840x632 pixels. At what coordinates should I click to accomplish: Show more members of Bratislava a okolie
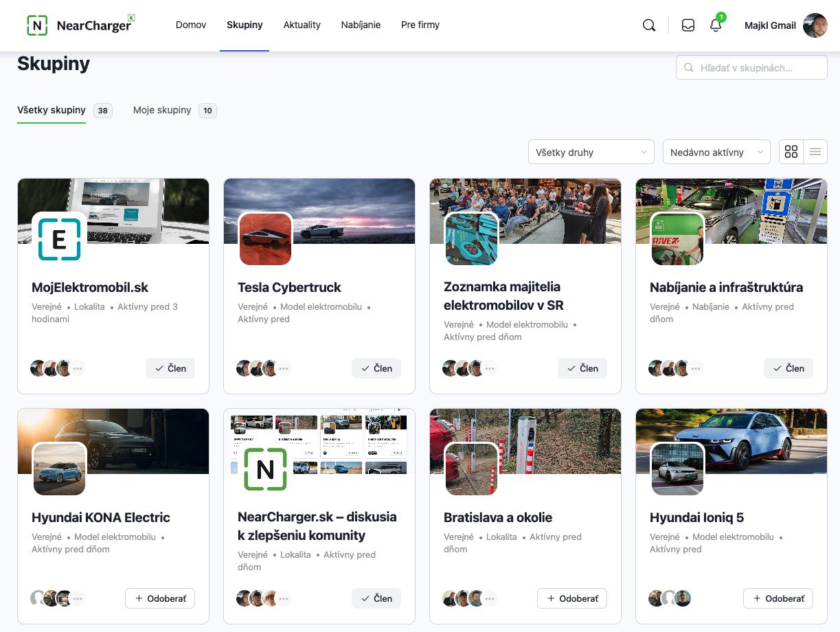click(x=490, y=598)
